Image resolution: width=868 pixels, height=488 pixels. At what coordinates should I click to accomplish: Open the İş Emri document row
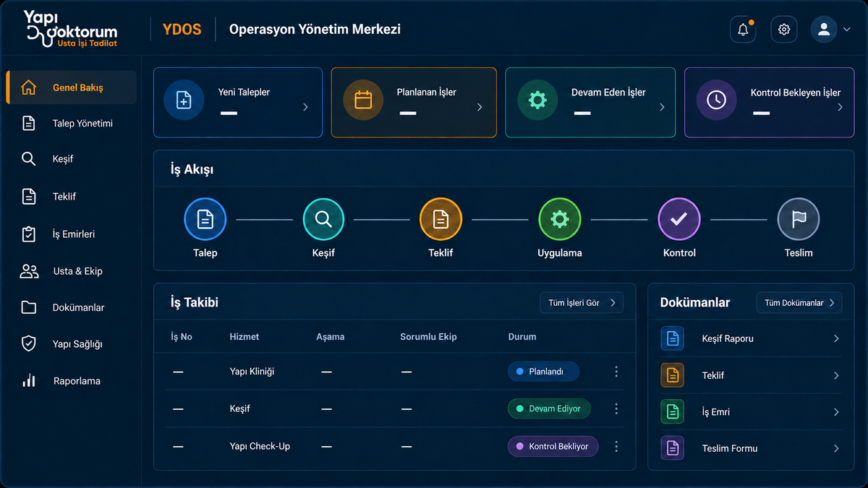click(x=751, y=412)
